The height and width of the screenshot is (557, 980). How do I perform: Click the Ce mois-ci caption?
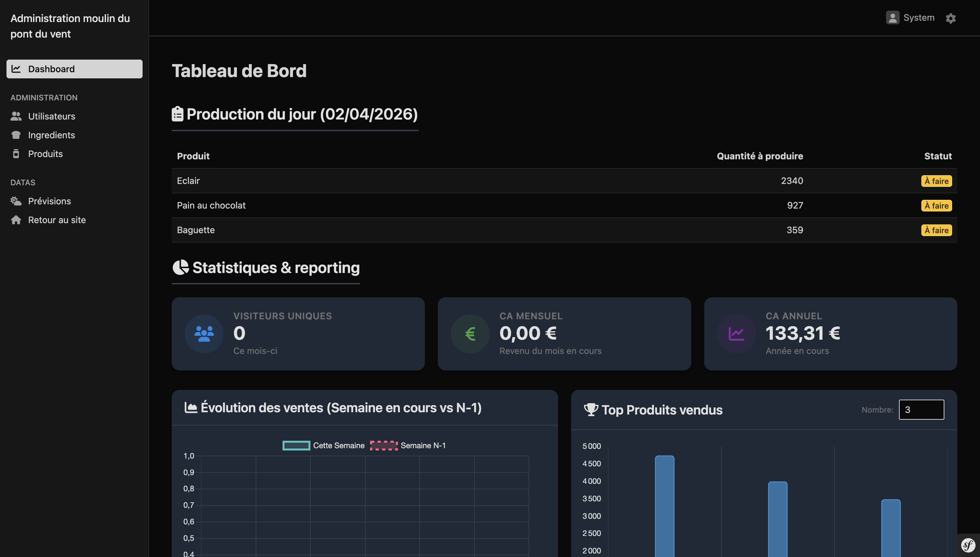[255, 351]
